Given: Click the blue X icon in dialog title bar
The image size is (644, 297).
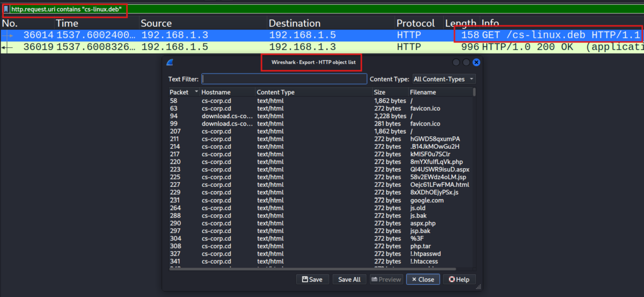Looking at the screenshot, I should coord(476,62).
